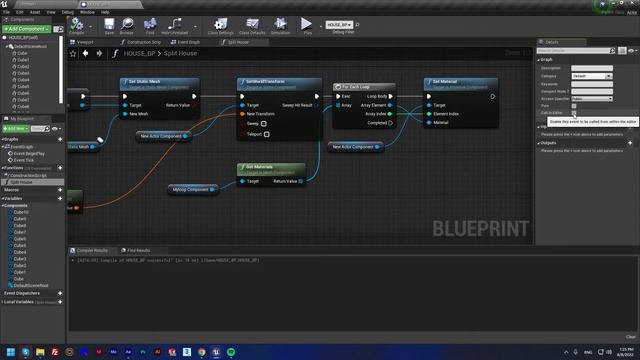640x360 pixels.
Task: Add a local variable with the plus icon
Action: (60, 302)
